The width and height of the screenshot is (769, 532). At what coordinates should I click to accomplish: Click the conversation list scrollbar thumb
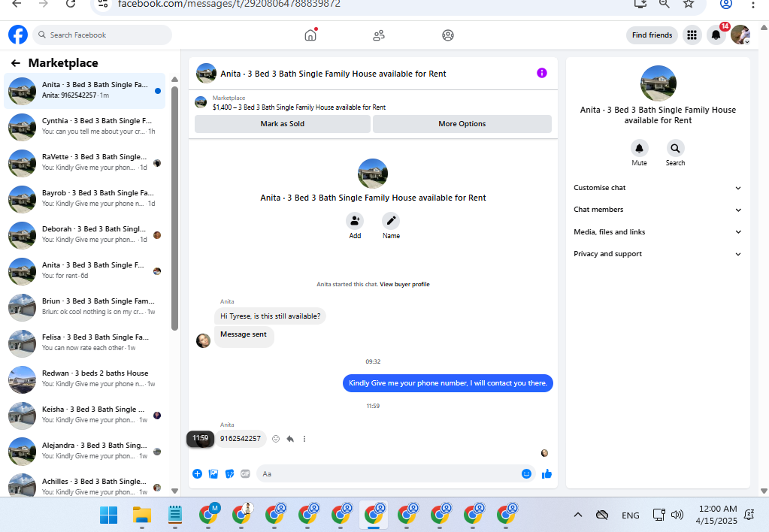(174, 209)
